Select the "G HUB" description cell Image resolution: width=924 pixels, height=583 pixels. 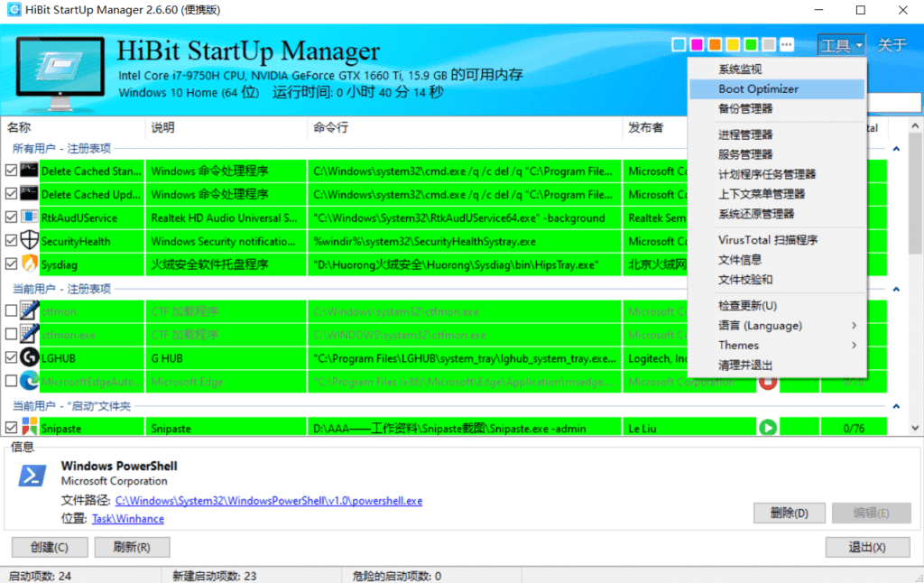tap(226, 357)
